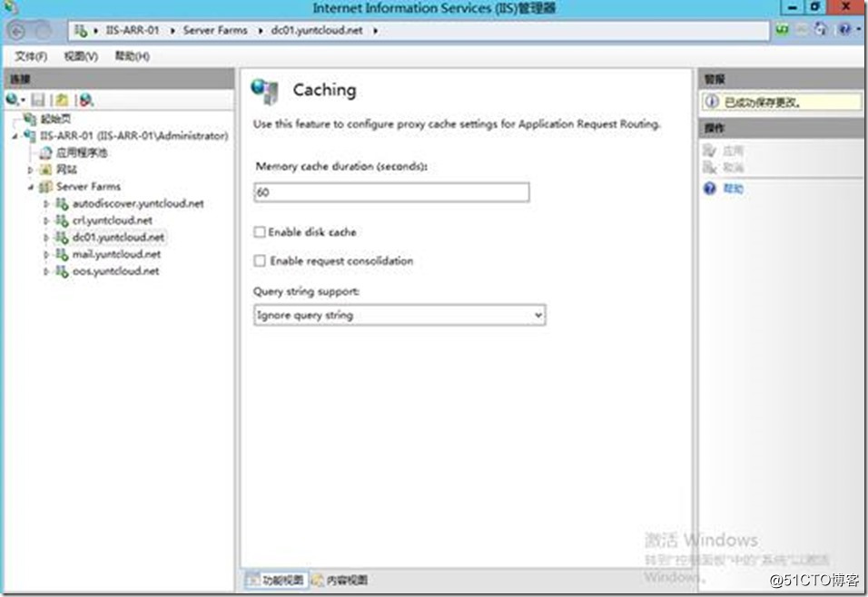Enable the disk cache checkbox

tap(260, 232)
